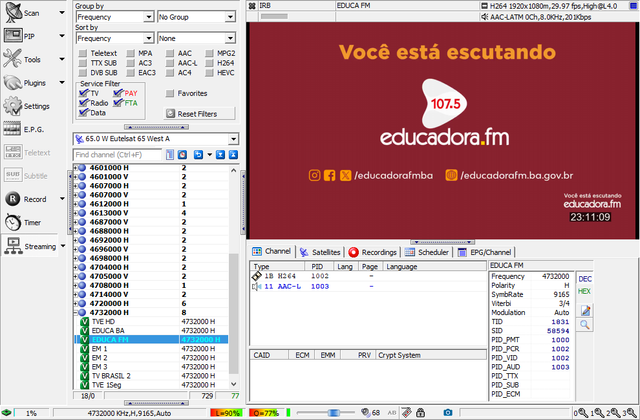
Task: Open the Timer stopwatch icon
Action: coord(13,222)
